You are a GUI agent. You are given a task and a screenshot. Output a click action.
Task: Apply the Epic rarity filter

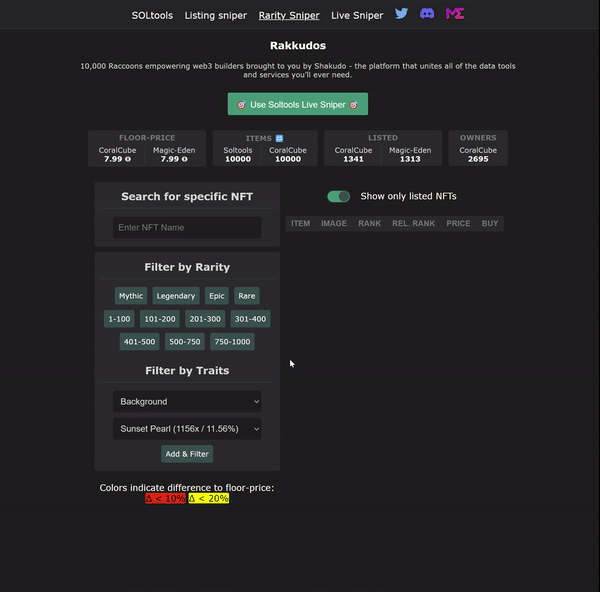pos(217,296)
